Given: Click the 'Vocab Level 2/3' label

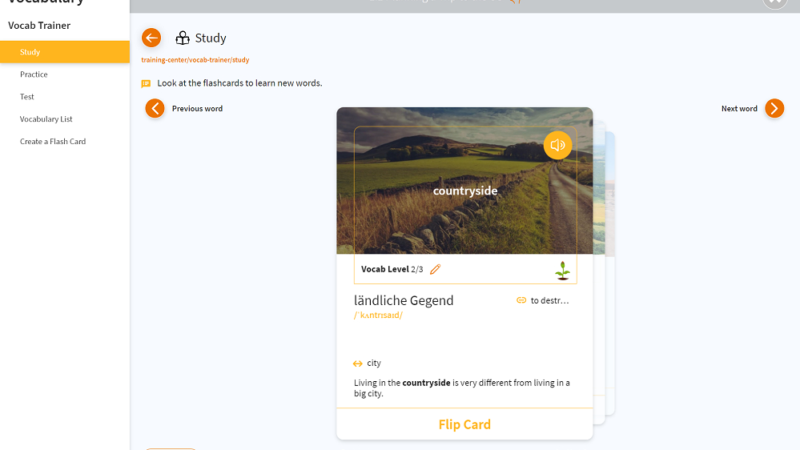Looking at the screenshot, I should (392, 269).
